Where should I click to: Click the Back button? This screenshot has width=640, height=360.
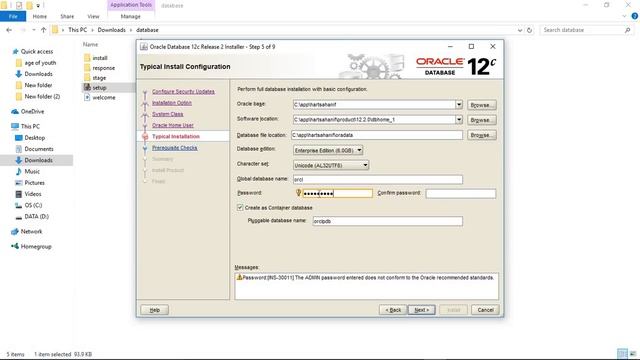tap(393, 310)
